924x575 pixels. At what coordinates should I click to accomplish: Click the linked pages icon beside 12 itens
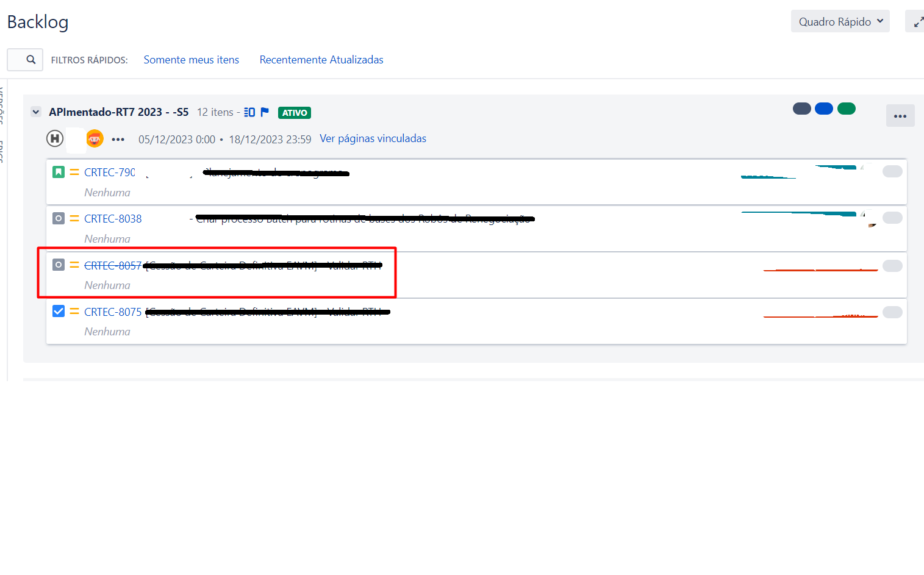coord(249,112)
